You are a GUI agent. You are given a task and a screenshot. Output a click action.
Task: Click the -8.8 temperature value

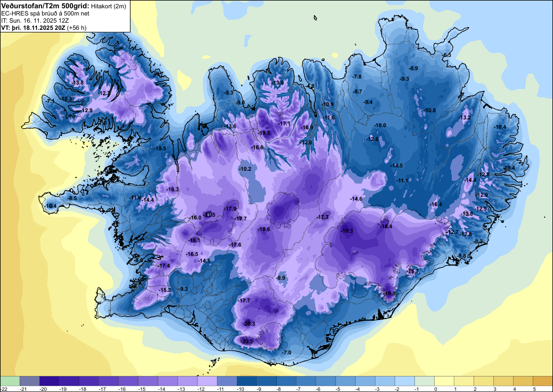coord(462,255)
